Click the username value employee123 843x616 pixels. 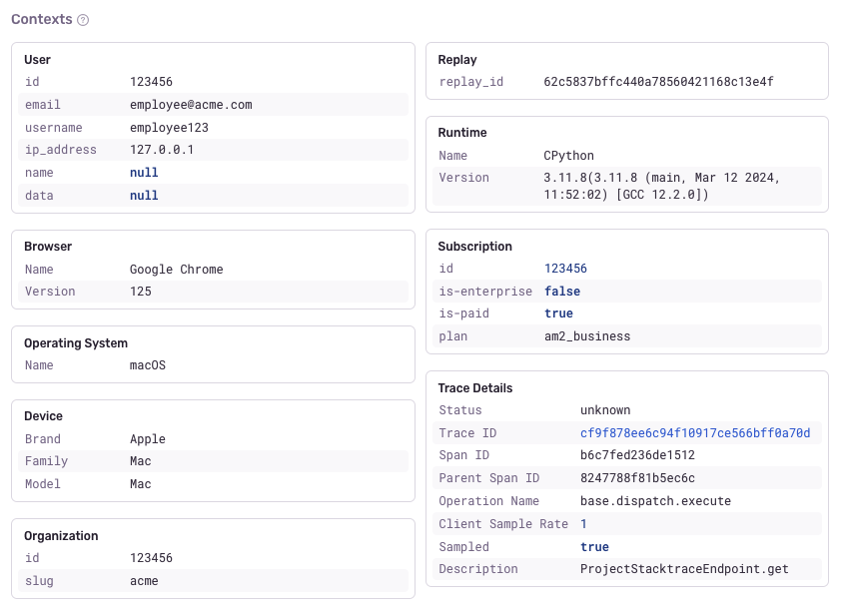pyautogui.click(x=169, y=128)
